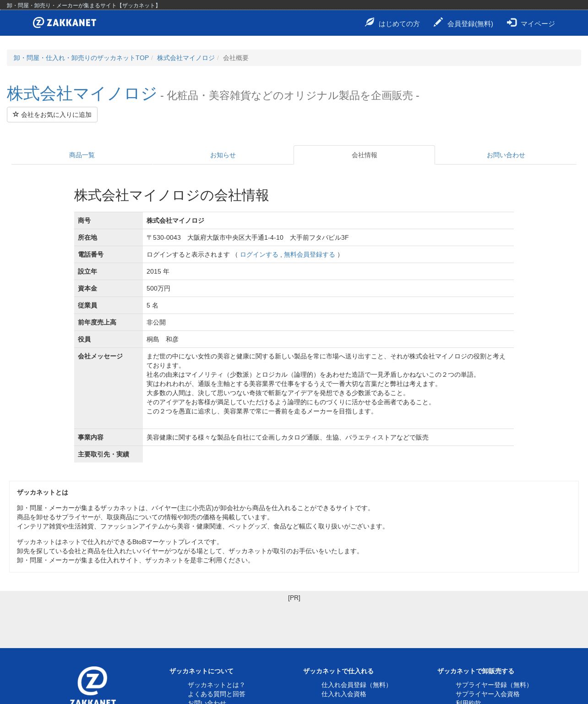
Task: Open breadcrumb 卸・問屋・仕入れ・卸売りのザッカネットTOP
Action: [x=81, y=58]
